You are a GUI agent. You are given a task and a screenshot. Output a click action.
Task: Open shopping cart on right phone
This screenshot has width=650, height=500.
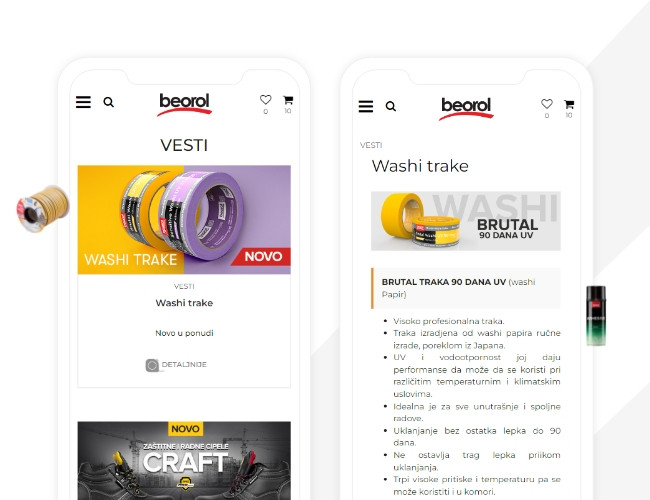point(569,104)
